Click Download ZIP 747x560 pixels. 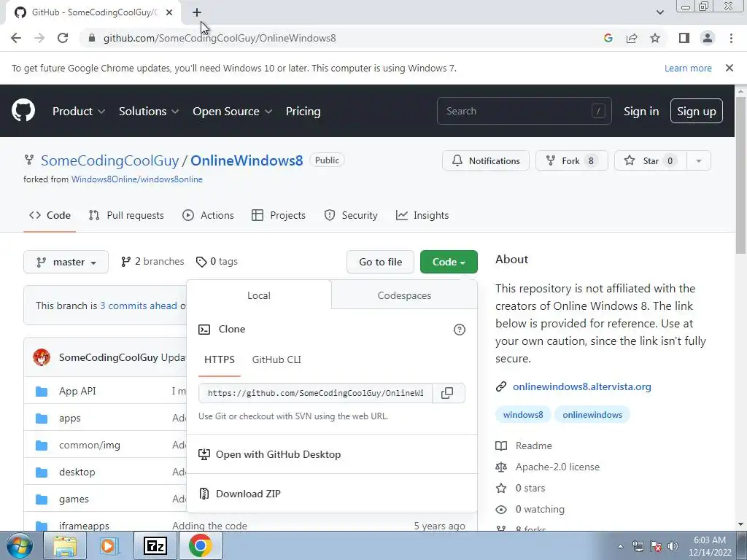[248, 494]
